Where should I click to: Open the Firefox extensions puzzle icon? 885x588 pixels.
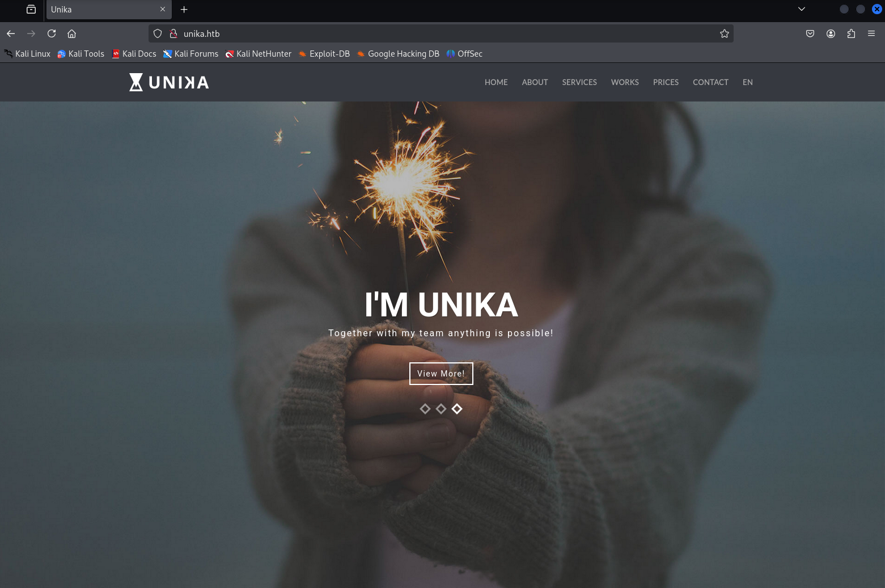851,33
